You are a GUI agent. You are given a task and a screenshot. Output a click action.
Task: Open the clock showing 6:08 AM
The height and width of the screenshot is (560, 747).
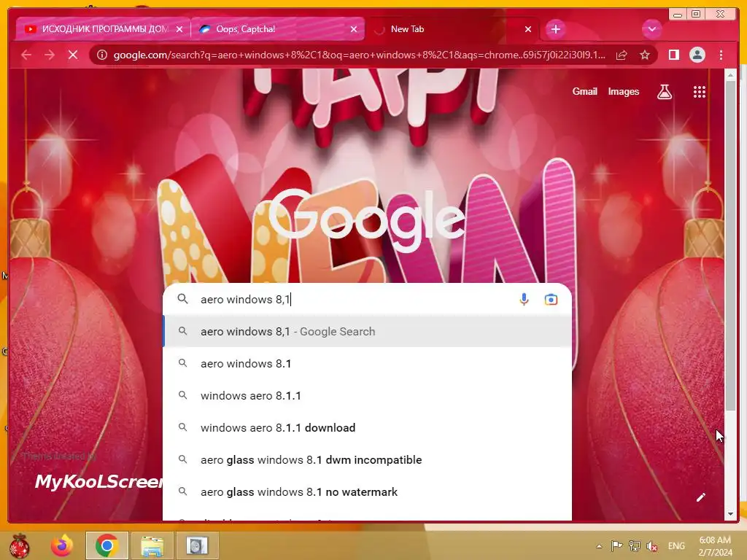tap(715, 546)
